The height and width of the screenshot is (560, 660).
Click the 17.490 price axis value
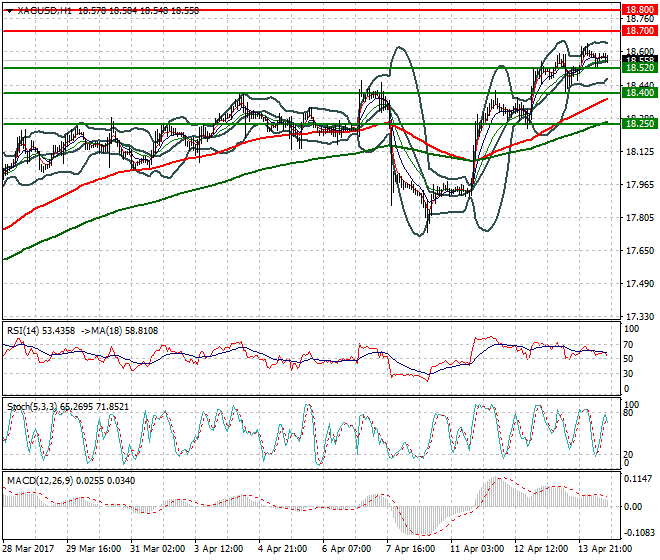point(640,283)
